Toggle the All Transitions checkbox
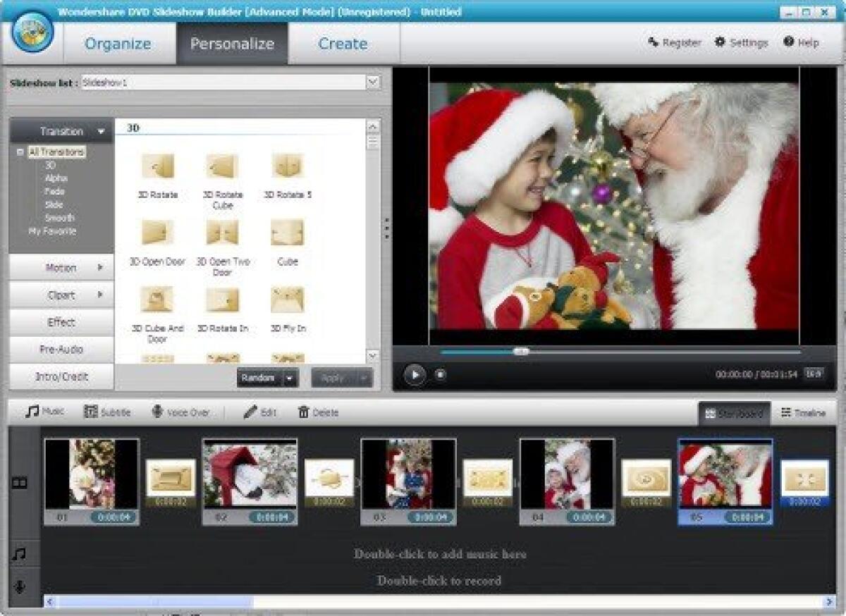The width and height of the screenshot is (846, 616). click(x=20, y=152)
